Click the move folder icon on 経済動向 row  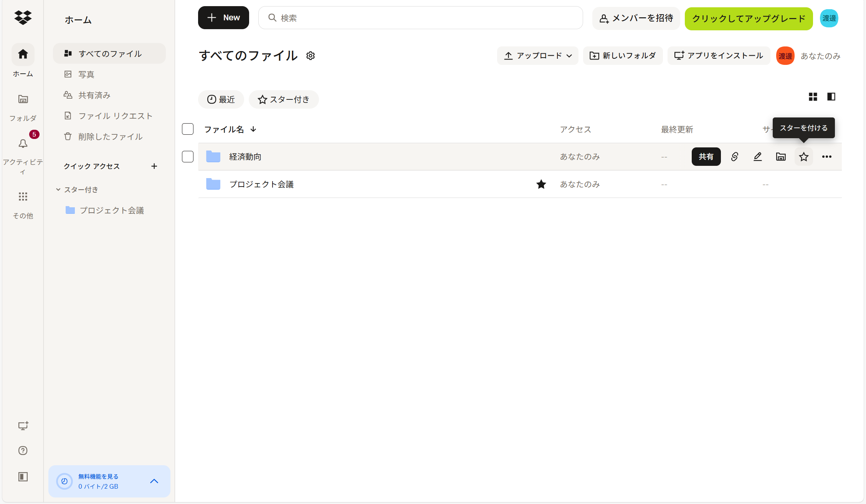tap(781, 157)
